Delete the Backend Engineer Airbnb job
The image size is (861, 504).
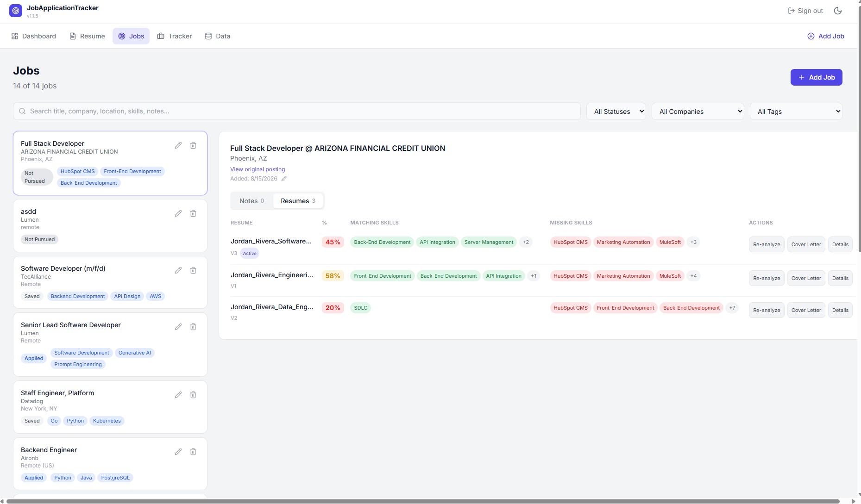coord(193,452)
